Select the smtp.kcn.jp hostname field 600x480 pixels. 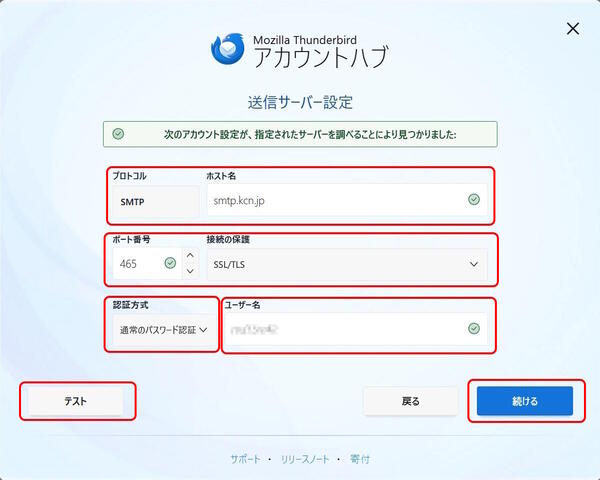point(347,200)
